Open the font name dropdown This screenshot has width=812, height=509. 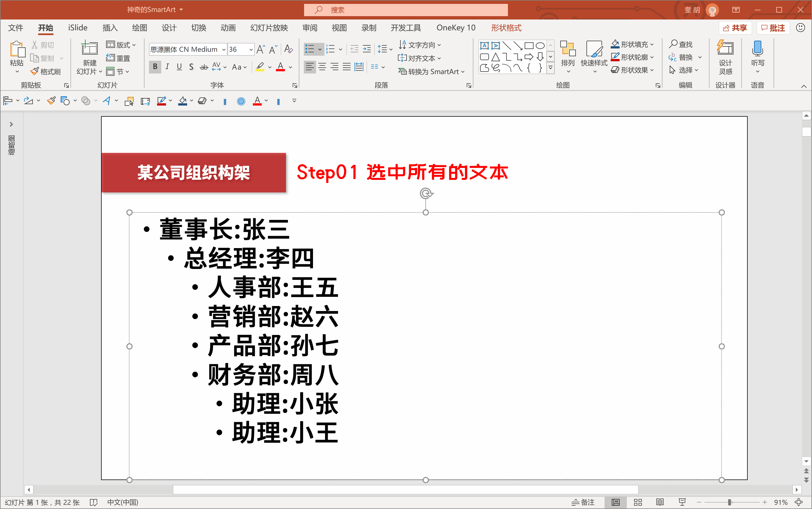[x=224, y=50]
